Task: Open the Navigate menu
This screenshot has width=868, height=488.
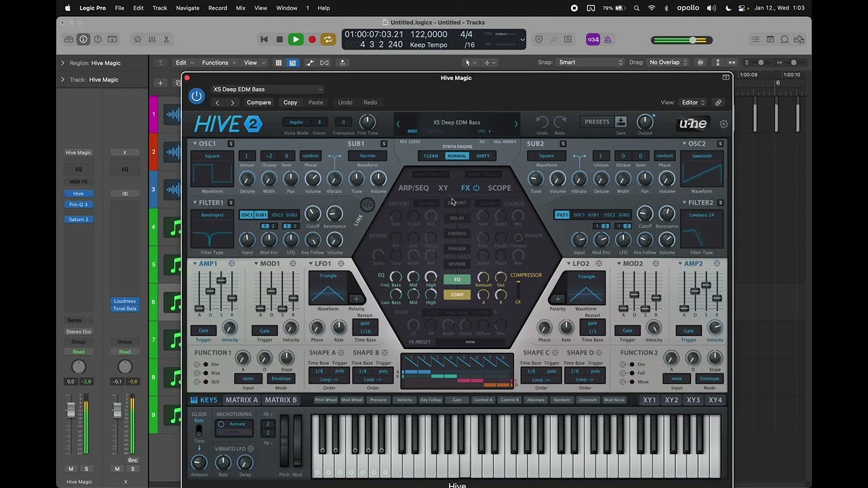Action: (188, 8)
